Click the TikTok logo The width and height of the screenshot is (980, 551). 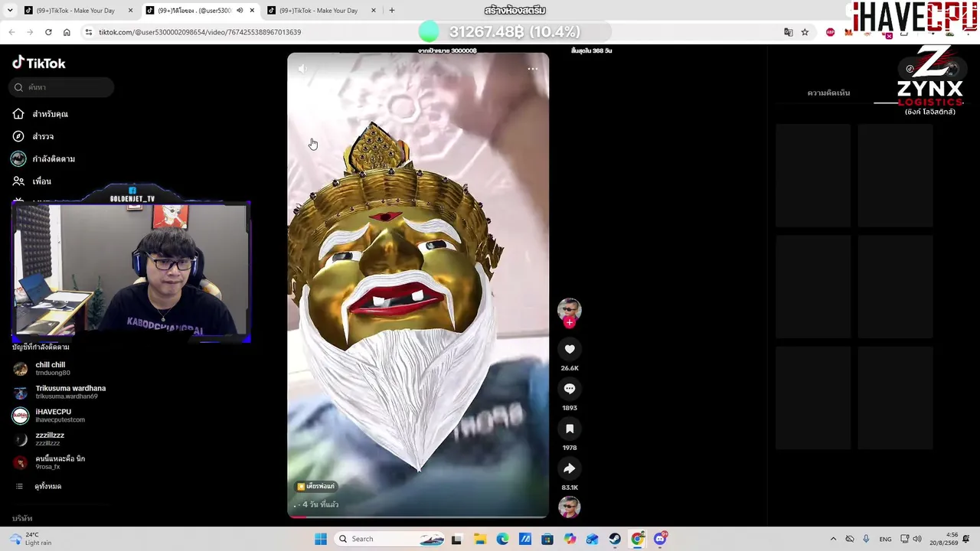(x=39, y=63)
